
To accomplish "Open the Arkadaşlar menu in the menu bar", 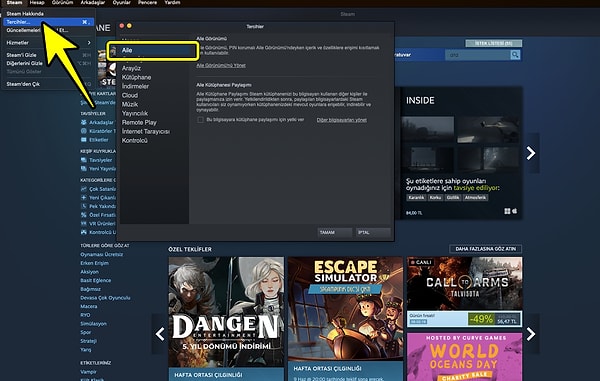I will coord(93,3).
